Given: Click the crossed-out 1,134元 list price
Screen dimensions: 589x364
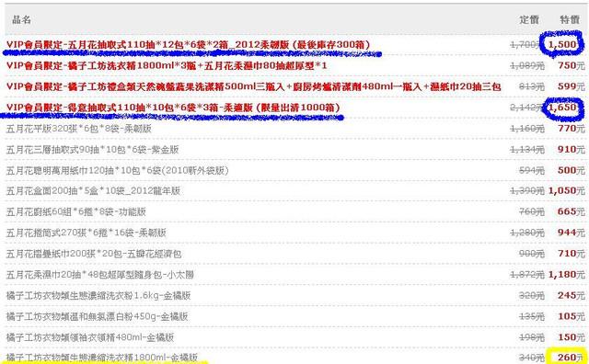Looking at the screenshot, I should click(527, 149).
